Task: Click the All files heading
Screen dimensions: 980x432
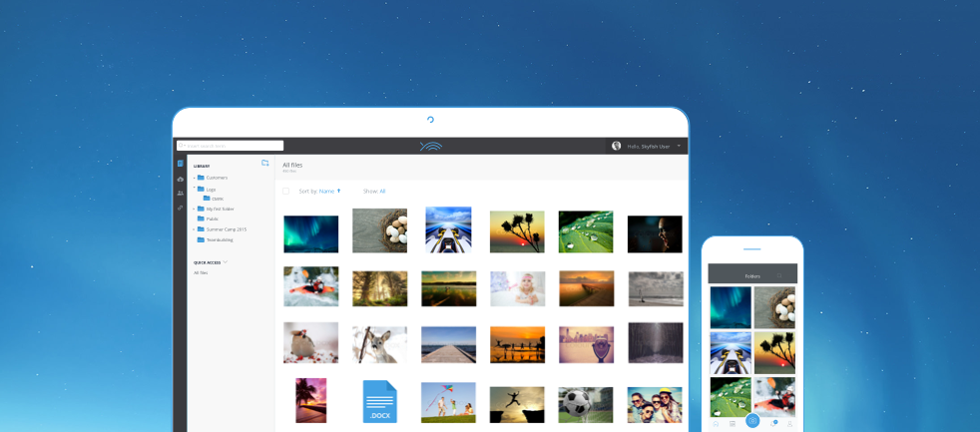Action: 292,165
